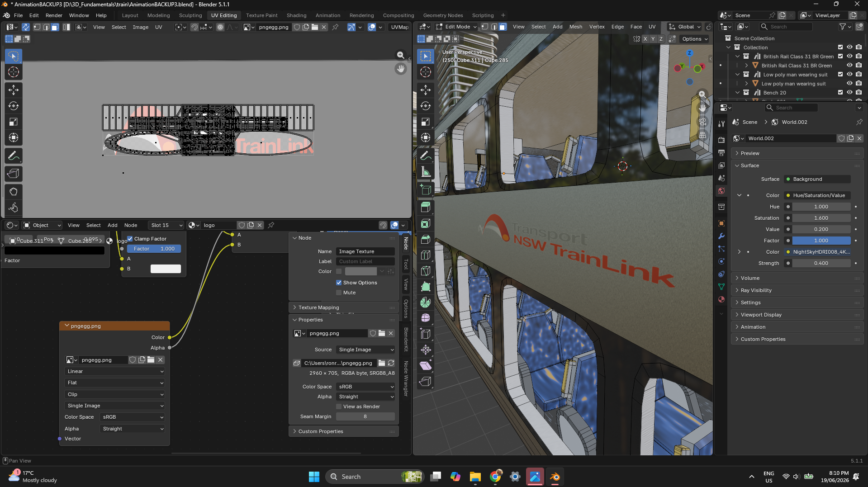The image size is (868, 487).
Task: Select the Grab sculpt tool in the UV editor
Action: 14,192
